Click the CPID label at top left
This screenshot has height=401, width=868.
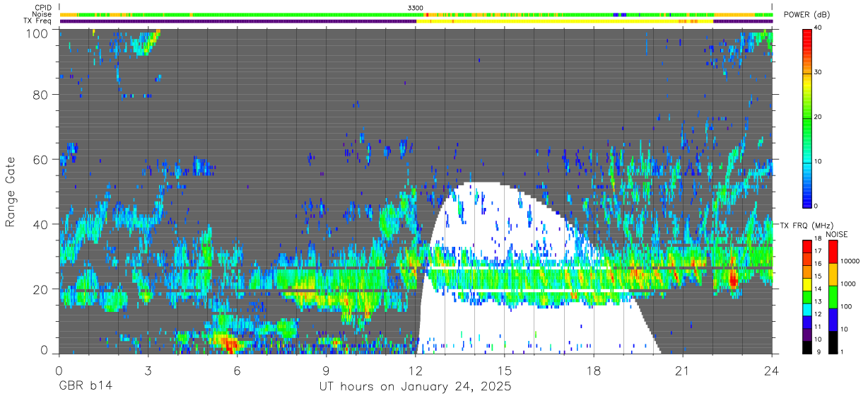point(42,8)
